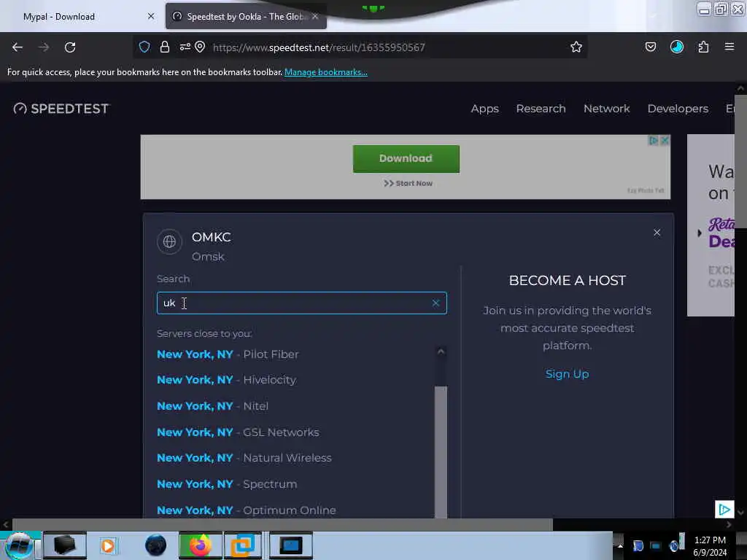Image resolution: width=747 pixels, height=560 pixels.
Task: Close the banner ad with the X icon
Action: tap(665, 141)
